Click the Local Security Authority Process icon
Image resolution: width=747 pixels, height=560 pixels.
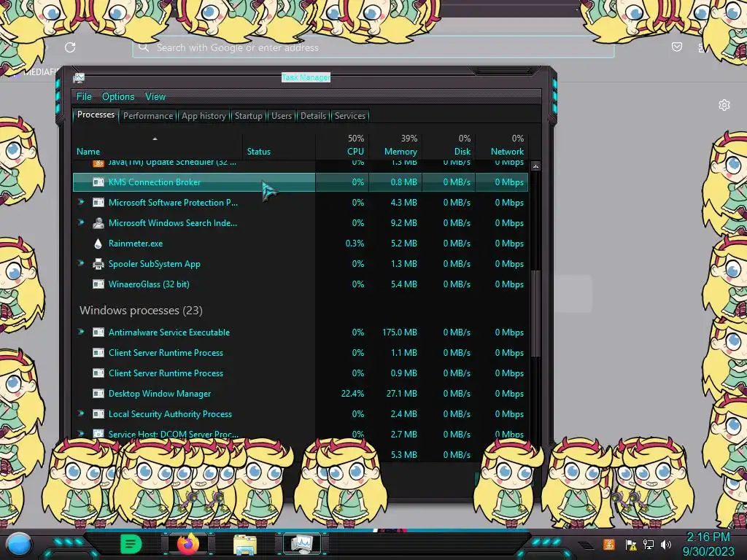tap(98, 414)
